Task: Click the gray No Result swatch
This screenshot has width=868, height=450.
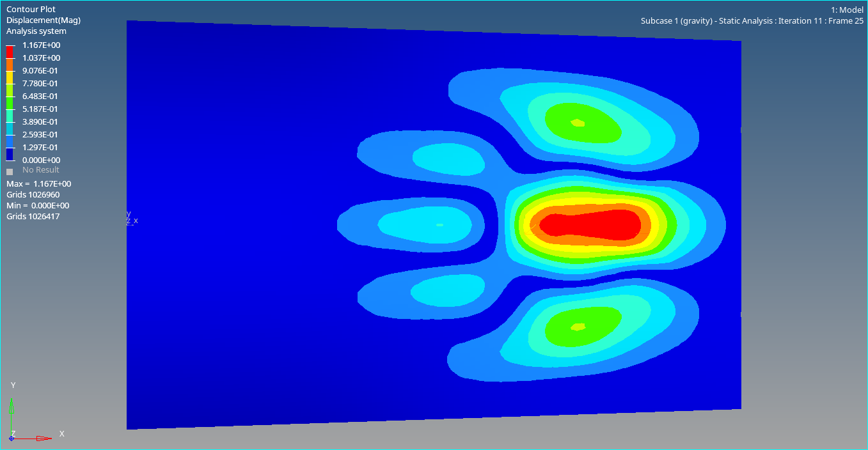Action: tap(10, 171)
